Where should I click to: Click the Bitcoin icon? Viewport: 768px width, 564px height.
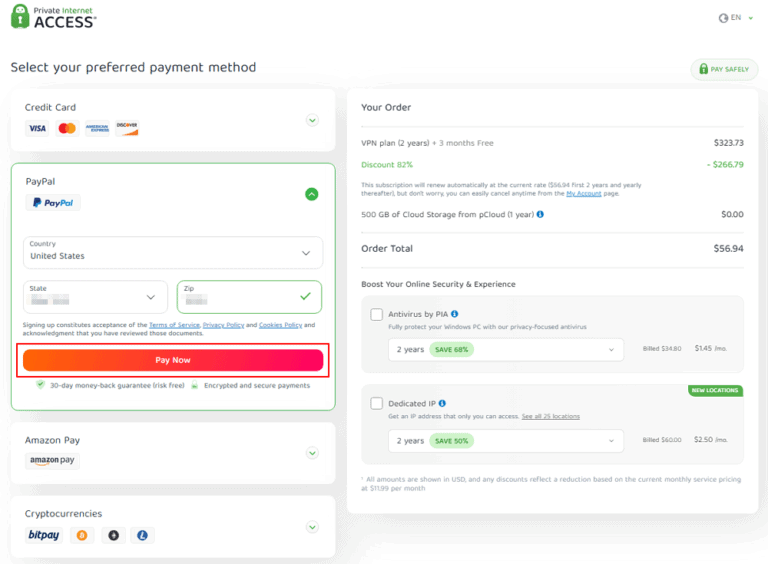tap(81, 536)
